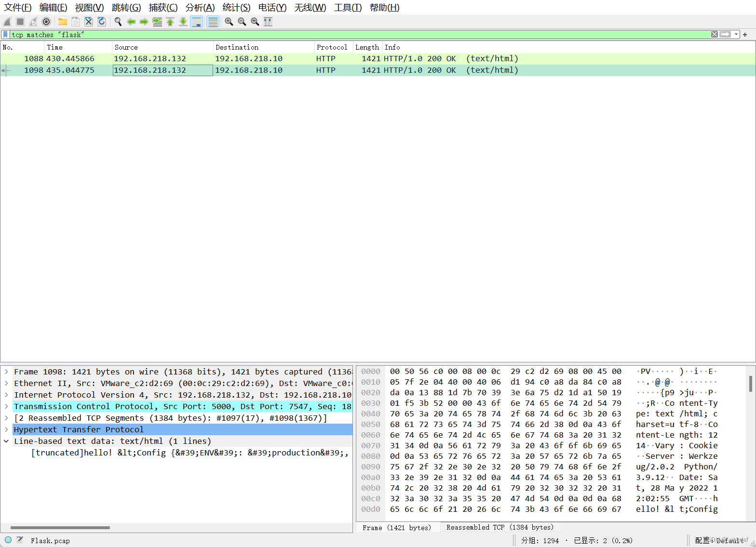Toggle auto-scroll during live capture

(197, 22)
